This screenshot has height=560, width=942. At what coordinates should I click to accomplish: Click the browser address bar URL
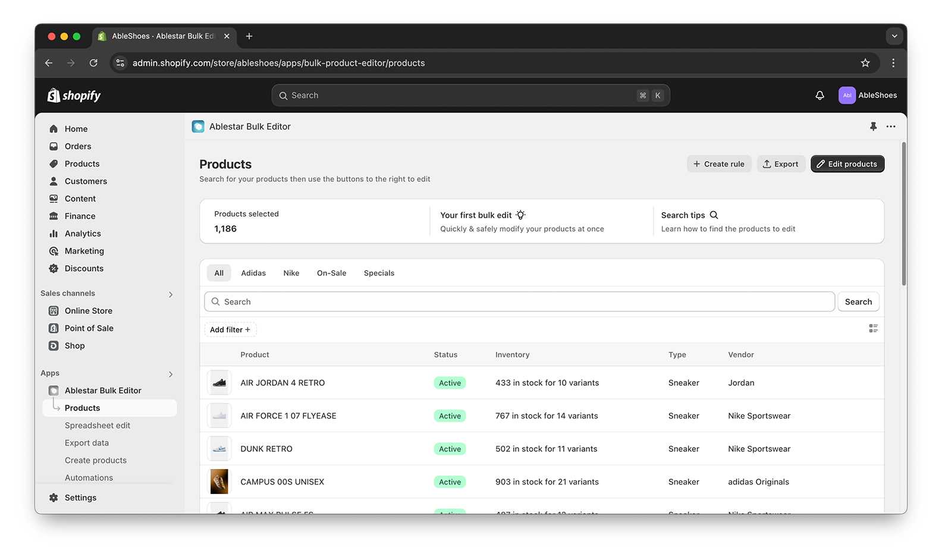278,63
